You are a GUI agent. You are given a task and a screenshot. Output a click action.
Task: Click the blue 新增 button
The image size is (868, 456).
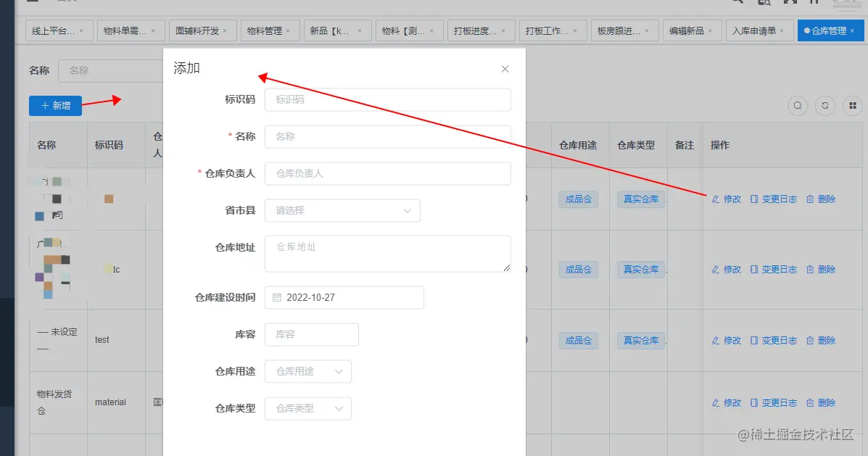tap(55, 106)
